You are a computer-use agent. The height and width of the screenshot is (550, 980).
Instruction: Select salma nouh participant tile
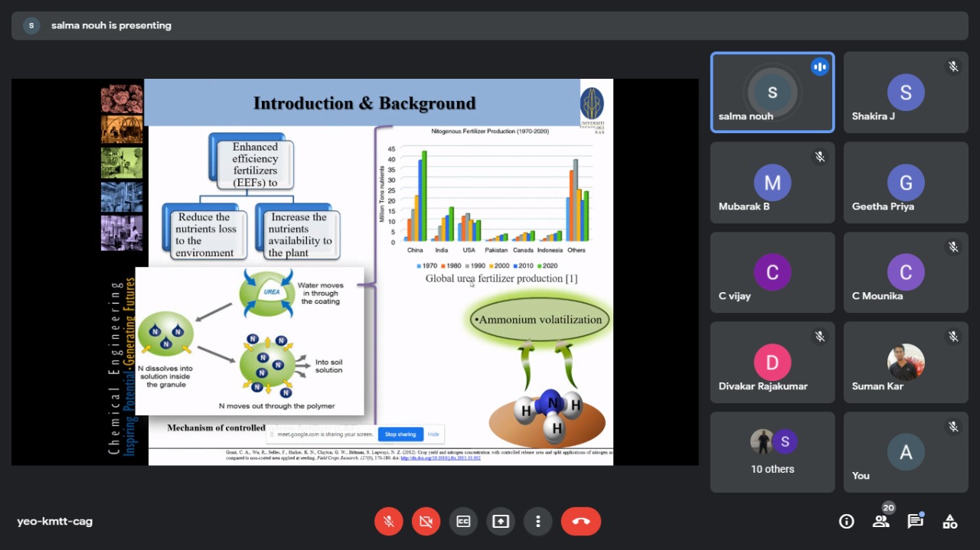point(773,93)
